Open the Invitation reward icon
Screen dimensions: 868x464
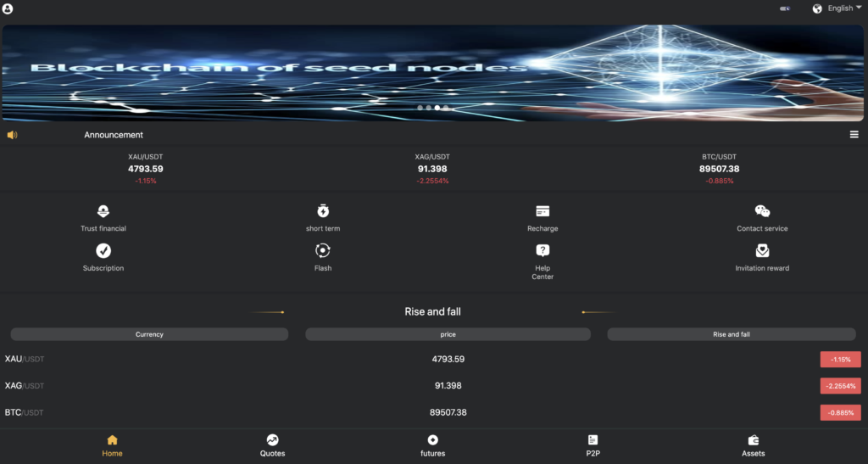pos(762,250)
